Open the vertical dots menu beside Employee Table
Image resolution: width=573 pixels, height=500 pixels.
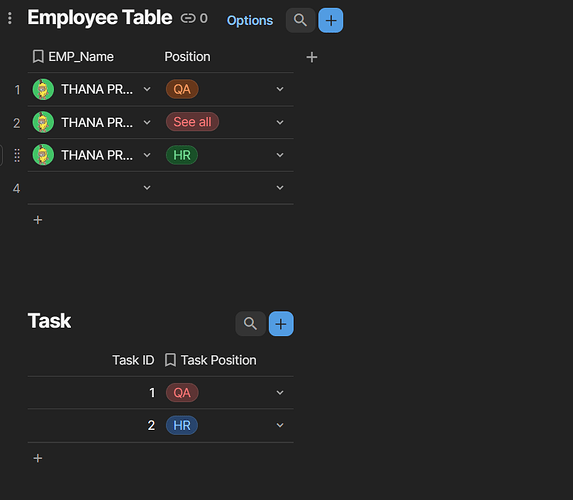[10, 18]
